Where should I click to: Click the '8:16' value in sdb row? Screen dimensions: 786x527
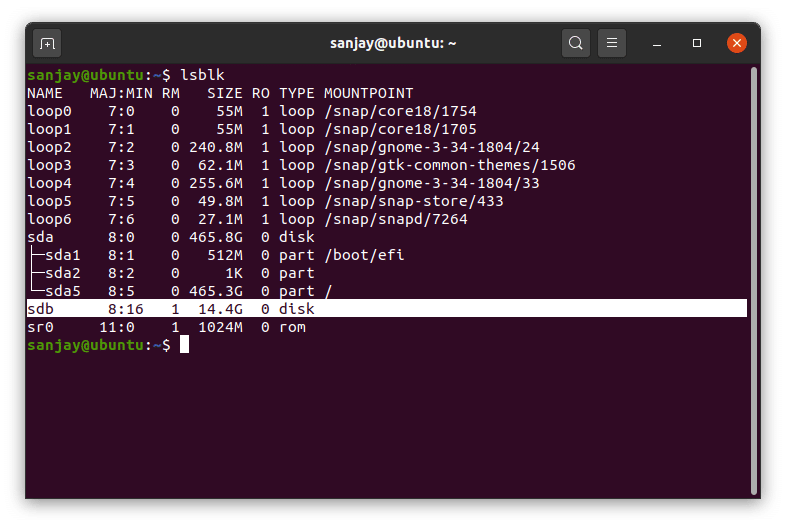click(126, 309)
